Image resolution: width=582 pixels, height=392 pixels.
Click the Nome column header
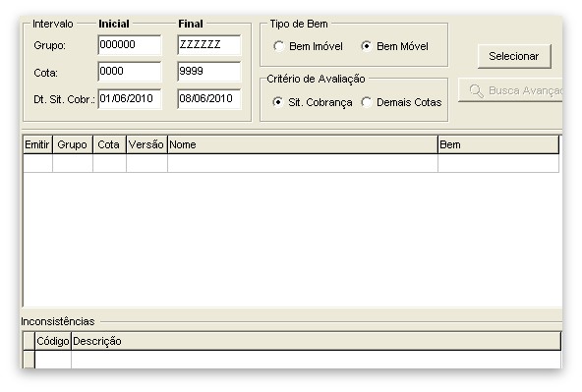(x=303, y=144)
